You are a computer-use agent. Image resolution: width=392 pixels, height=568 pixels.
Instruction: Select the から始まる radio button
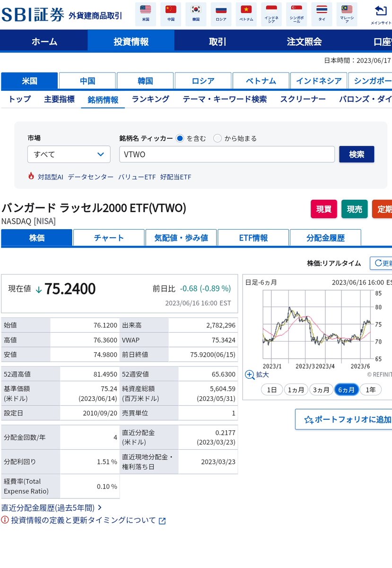pyautogui.click(x=218, y=138)
